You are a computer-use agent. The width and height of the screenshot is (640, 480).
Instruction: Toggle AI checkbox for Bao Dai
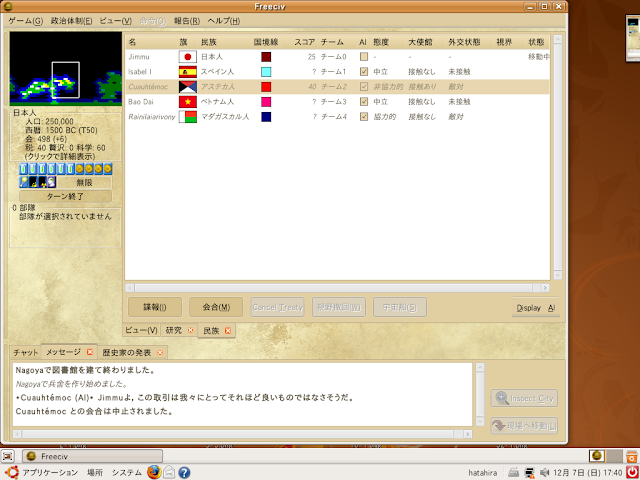(x=364, y=102)
